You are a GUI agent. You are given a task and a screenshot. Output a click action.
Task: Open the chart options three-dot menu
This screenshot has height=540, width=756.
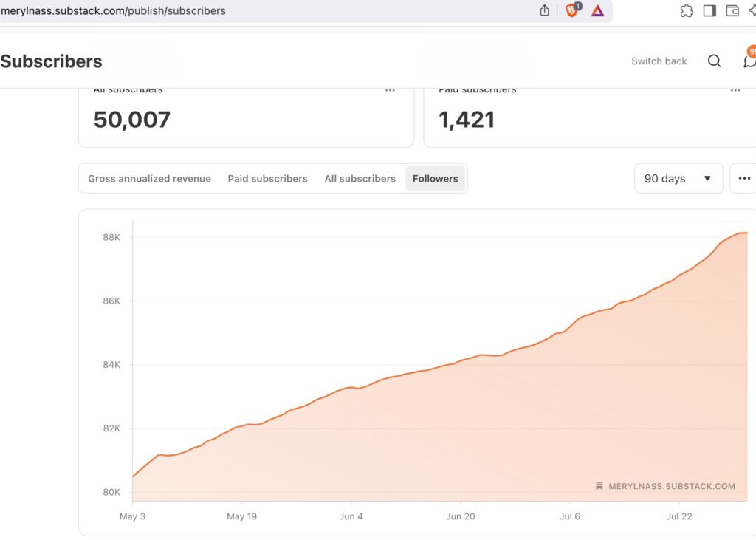click(x=743, y=179)
